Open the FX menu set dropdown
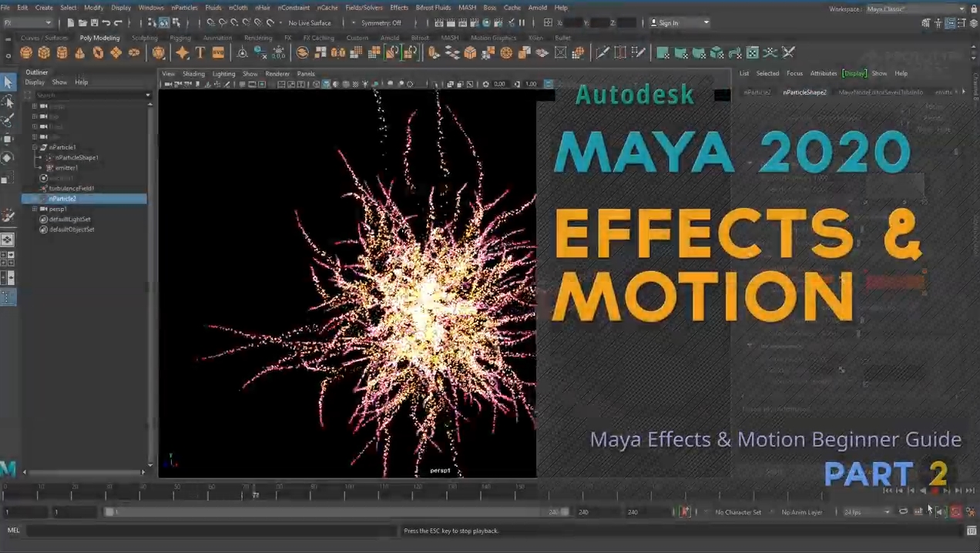 click(28, 23)
